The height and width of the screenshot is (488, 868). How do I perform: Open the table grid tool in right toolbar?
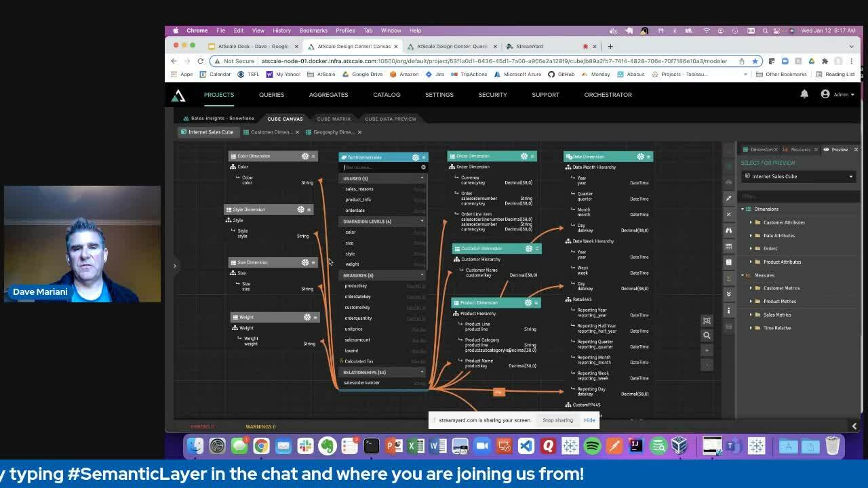729,246
